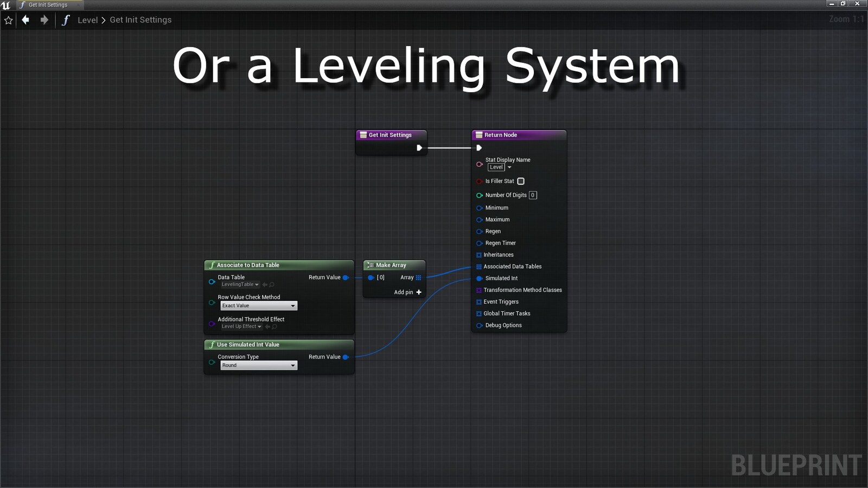Navigate forward with the right arrow
The image size is (868, 488).
[44, 20]
